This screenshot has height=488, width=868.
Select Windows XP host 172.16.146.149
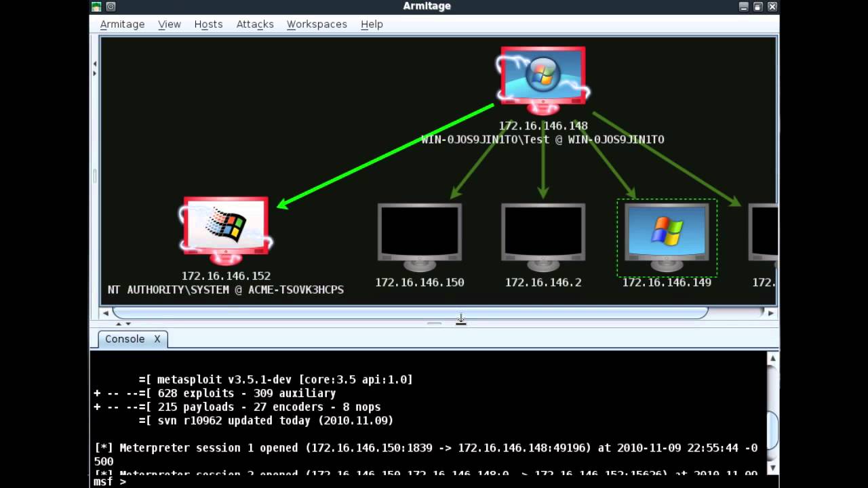click(x=667, y=238)
